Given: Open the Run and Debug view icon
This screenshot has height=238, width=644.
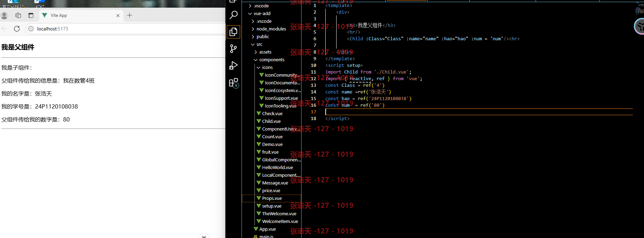Looking at the screenshot, I should pyautogui.click(x=233, y=65).
